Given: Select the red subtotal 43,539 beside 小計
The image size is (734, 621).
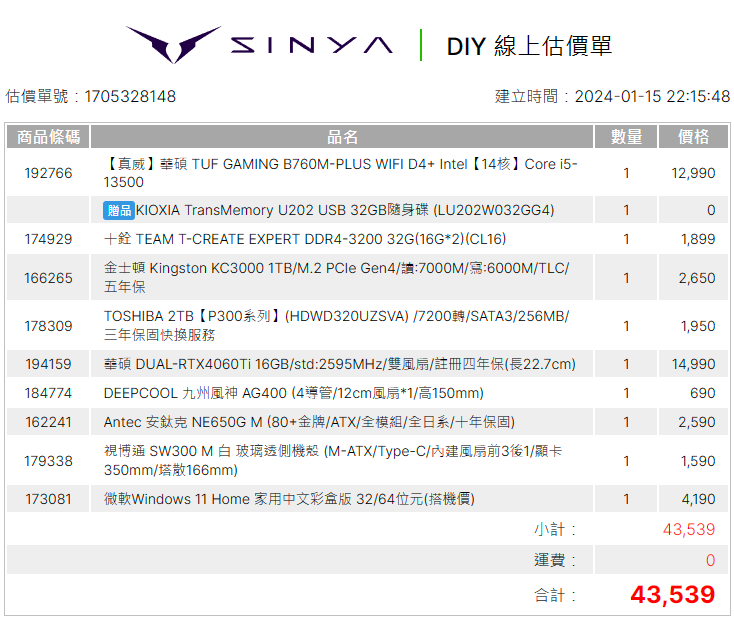Looking at the screenshot, I should (x=689, y=529).
